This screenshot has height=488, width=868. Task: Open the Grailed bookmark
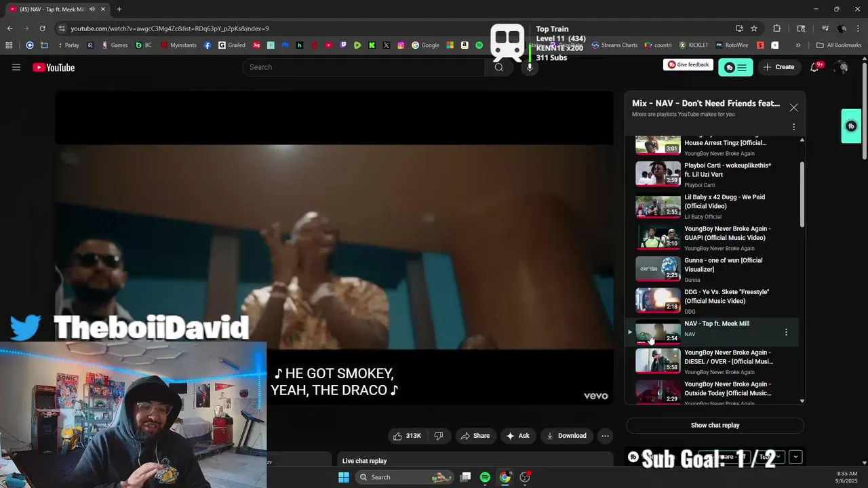(x=232, y=45)
